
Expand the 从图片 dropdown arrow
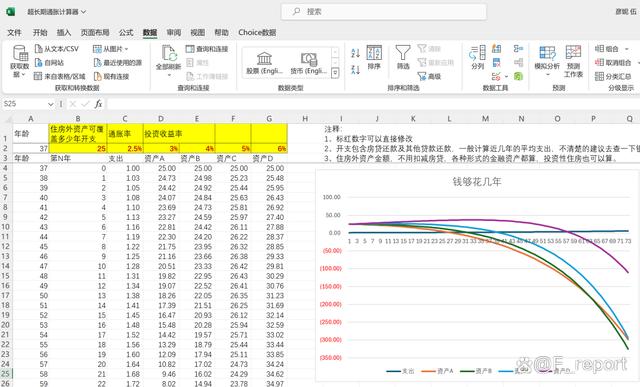[127, 49]
